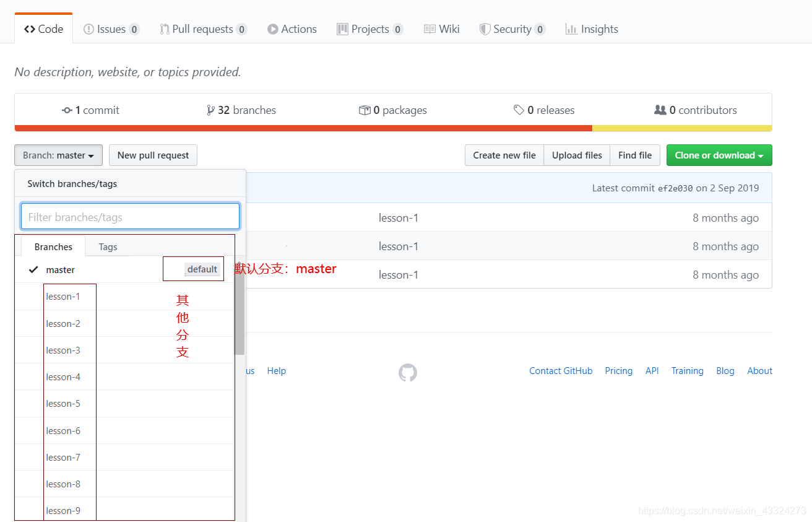Open the footer Help link
The image size is (812, 522).
click(276, 371)
